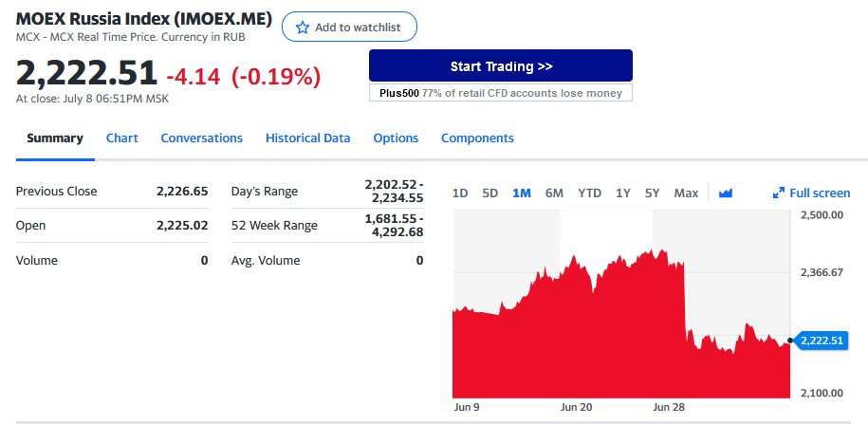
Task: Click the blue 2,222.51 price label on chart
Action: coord(821,341)
